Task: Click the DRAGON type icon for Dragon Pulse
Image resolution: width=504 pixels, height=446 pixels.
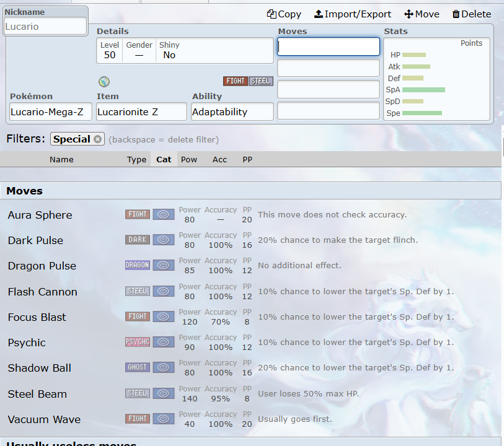Action: click(x=138, y=265)
